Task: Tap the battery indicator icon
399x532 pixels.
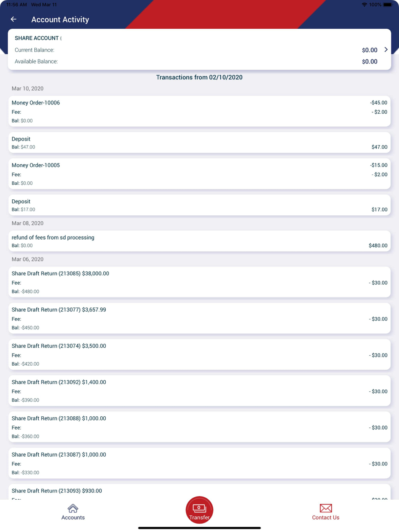Action: click(388, 5)
